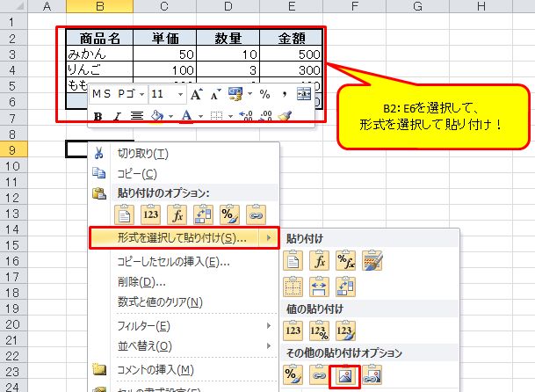The width and height of the screenshot is (535, 392).
Task: Select Paste Link icon under その他の貼り付けオプション
Action: click(319, 375)
